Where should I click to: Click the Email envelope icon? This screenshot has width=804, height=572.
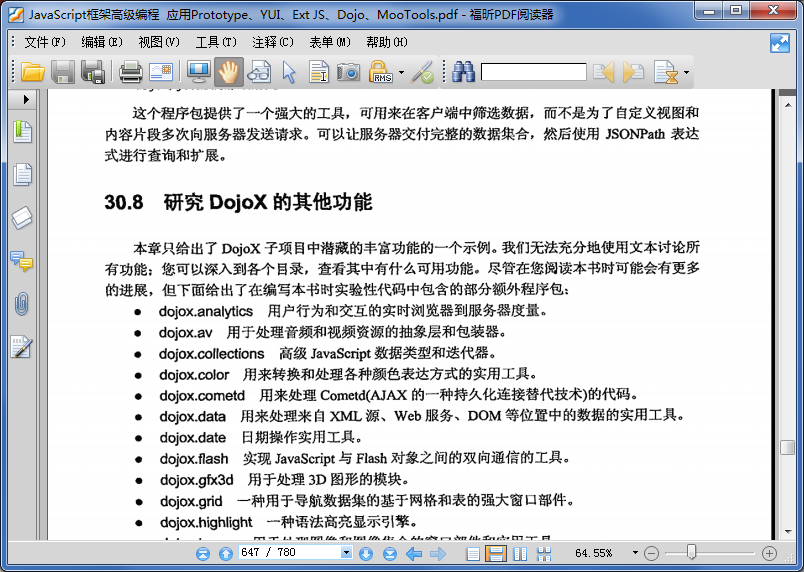click(160, 72)
